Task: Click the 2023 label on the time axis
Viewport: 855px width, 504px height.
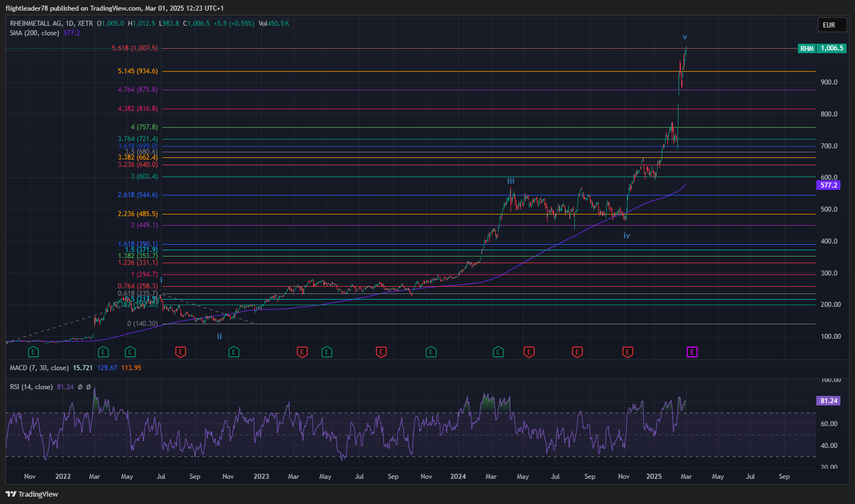Action: pyautogui.click(x=261, y=477)
